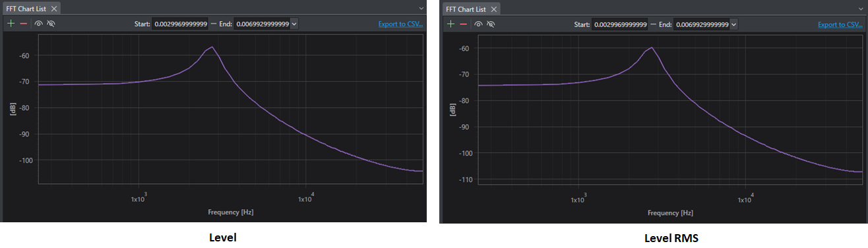Click the resonance peak in Level RMS chart

(x=652, y=47)
